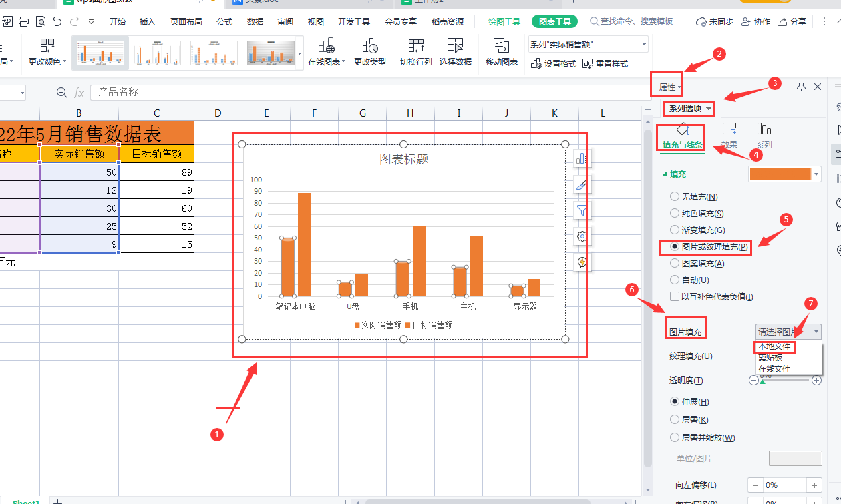Screen dimensions: 841x504
Task: Toggle the 以互补色代表负值 checkbox
Action: coord(675,297)
